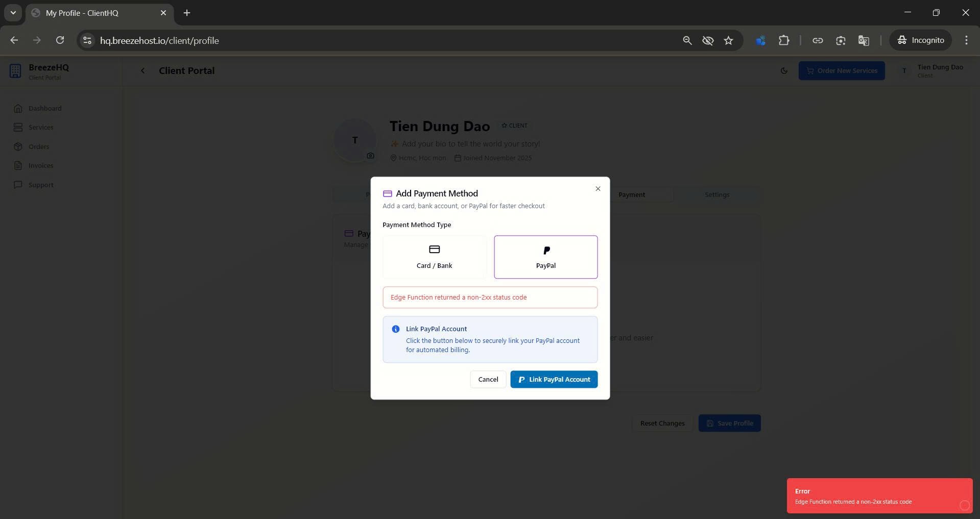980x519 pixels.
Task: Open Chrome three-dot menu
Action: pyautogui.click(x=966, y=40)
